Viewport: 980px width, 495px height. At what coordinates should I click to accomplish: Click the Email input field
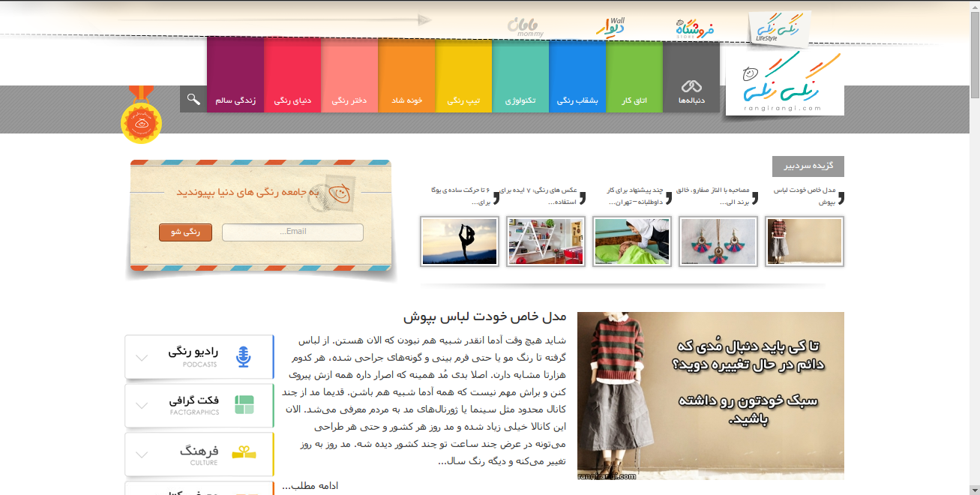(292, 232)
